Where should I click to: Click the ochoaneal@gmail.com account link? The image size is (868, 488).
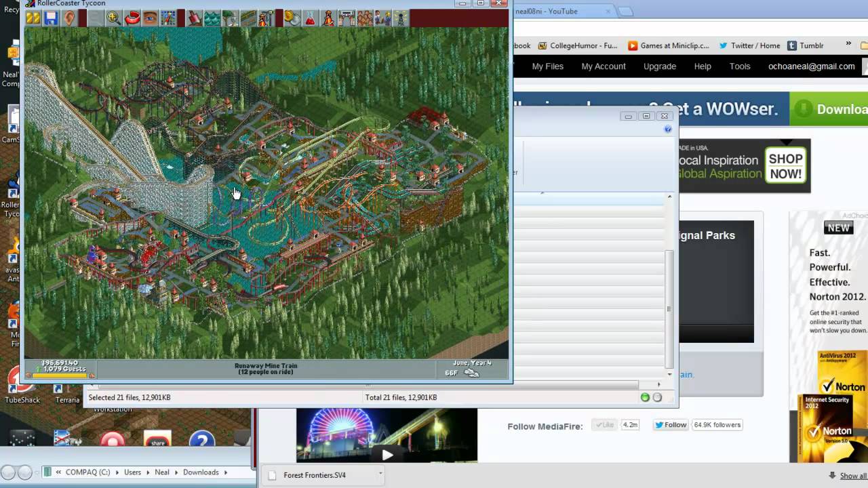pos(811,66)
